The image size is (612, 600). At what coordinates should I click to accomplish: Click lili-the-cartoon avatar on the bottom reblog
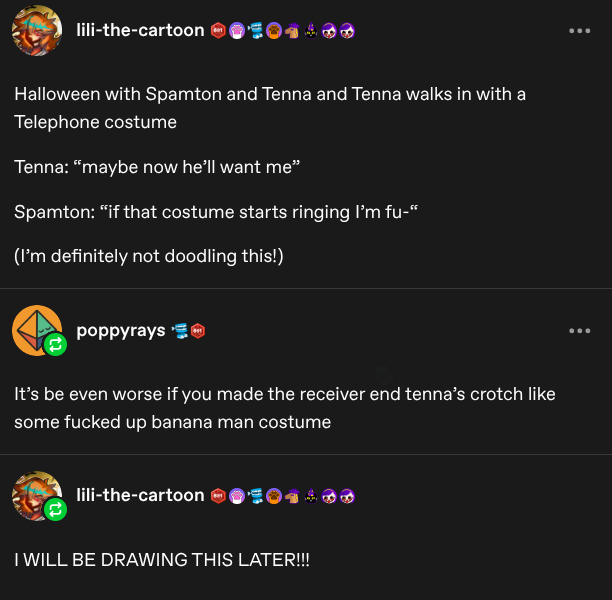point(35,494)
